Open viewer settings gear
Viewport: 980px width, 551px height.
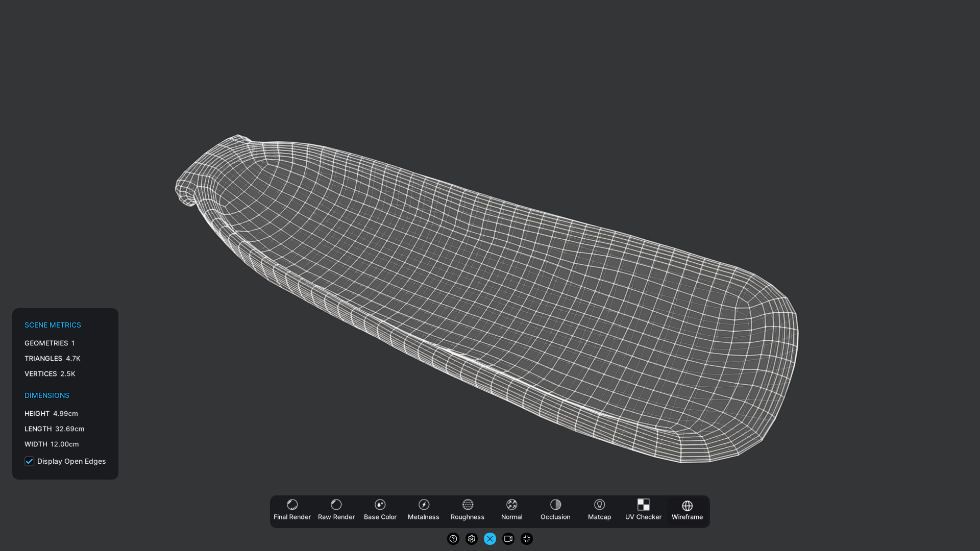471,539
